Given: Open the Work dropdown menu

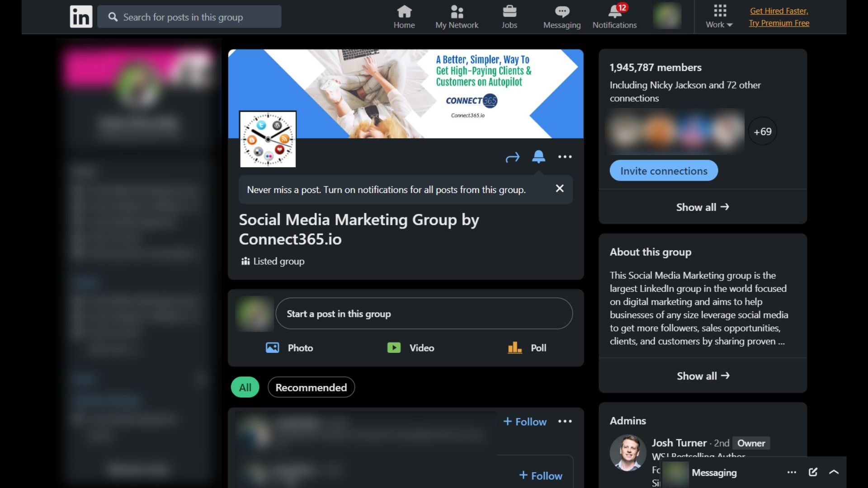Looking at the screenshot, I should 718,17.
